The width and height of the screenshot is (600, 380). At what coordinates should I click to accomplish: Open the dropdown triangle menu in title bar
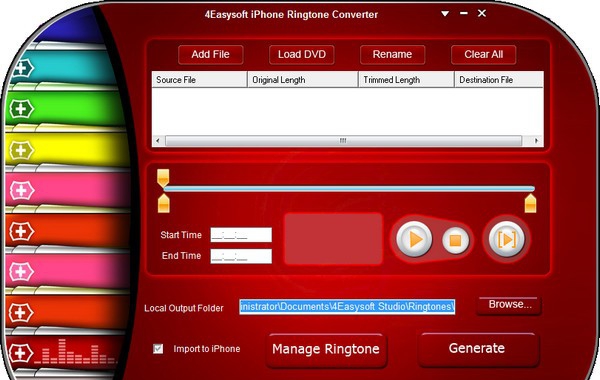click(445, 14)
